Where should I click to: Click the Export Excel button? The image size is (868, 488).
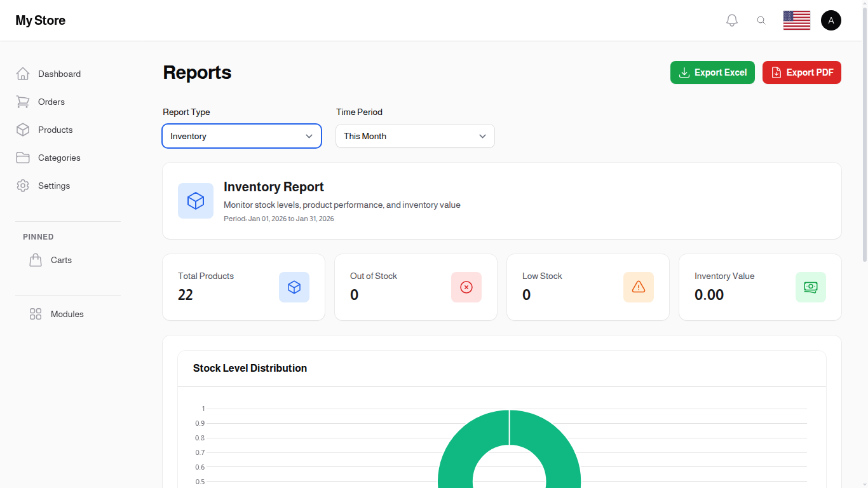[712, 72]
